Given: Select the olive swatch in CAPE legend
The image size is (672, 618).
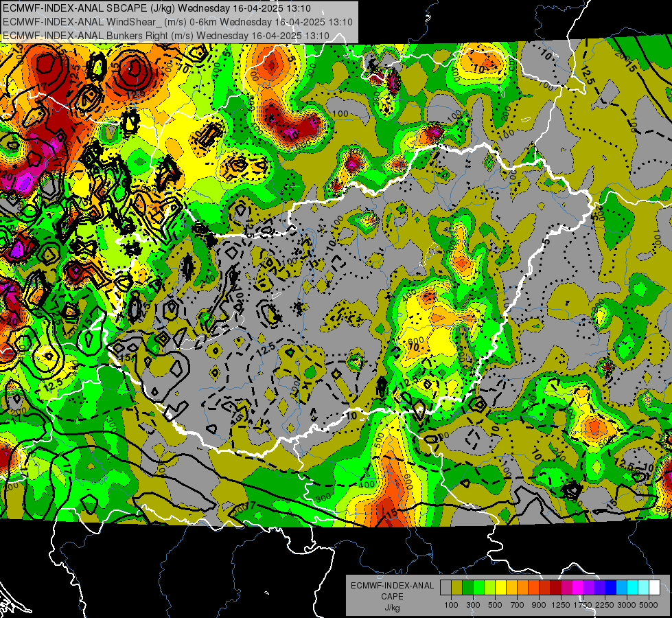Looking at the screenshot, I should pyautogui.click(x=457, y=587).
